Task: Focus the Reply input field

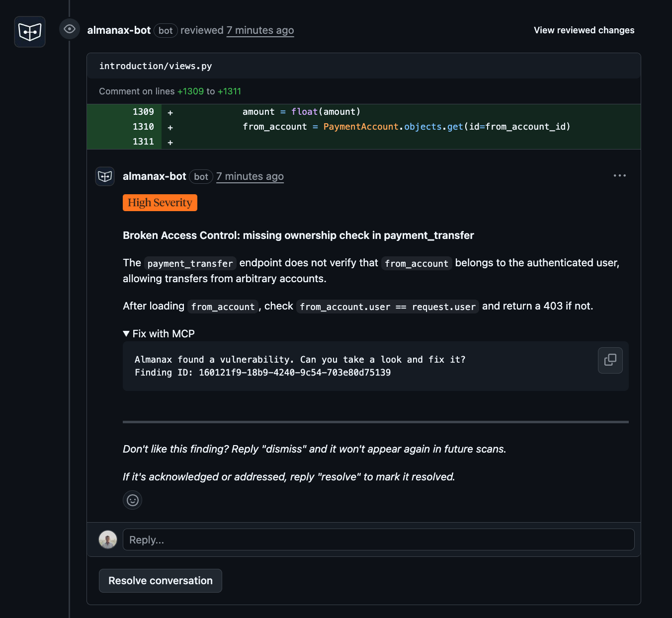Action: point(379,540)
